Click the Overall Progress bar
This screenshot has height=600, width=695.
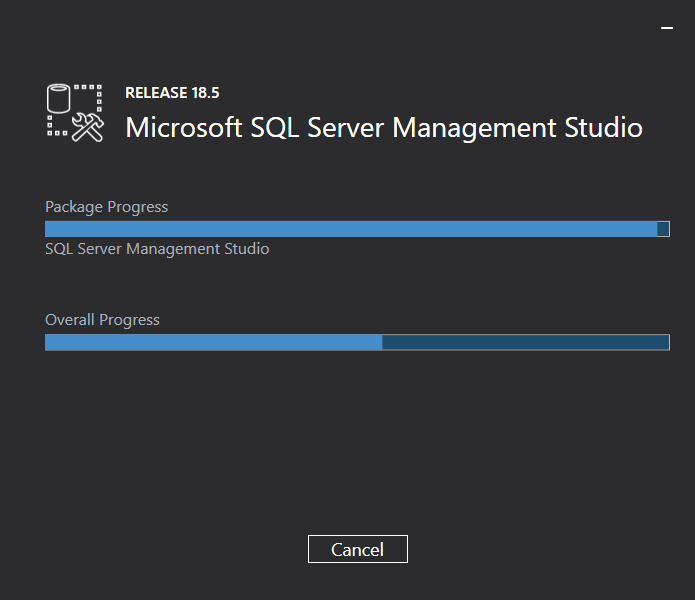coord(357,342)
